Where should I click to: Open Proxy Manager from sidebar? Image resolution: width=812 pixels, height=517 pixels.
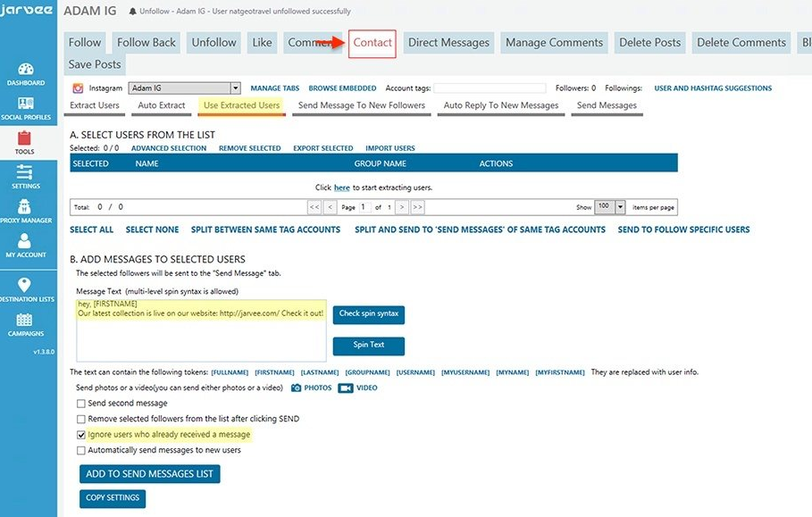25,211
